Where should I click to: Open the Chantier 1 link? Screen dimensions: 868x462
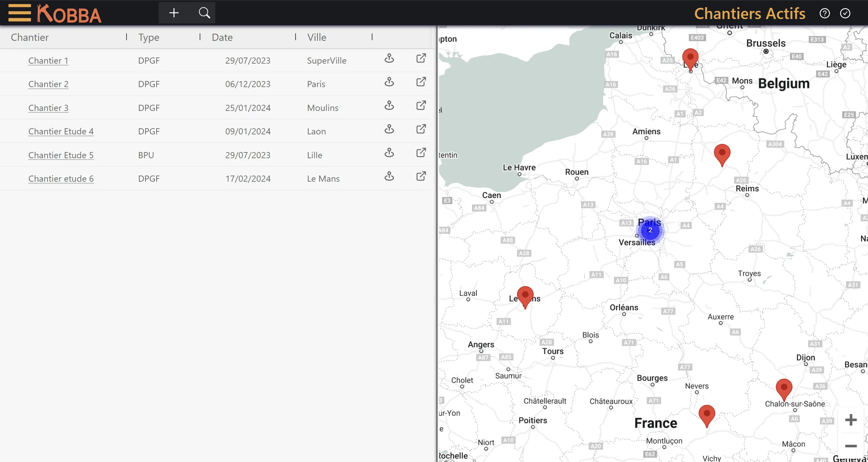tap(48, 61)
